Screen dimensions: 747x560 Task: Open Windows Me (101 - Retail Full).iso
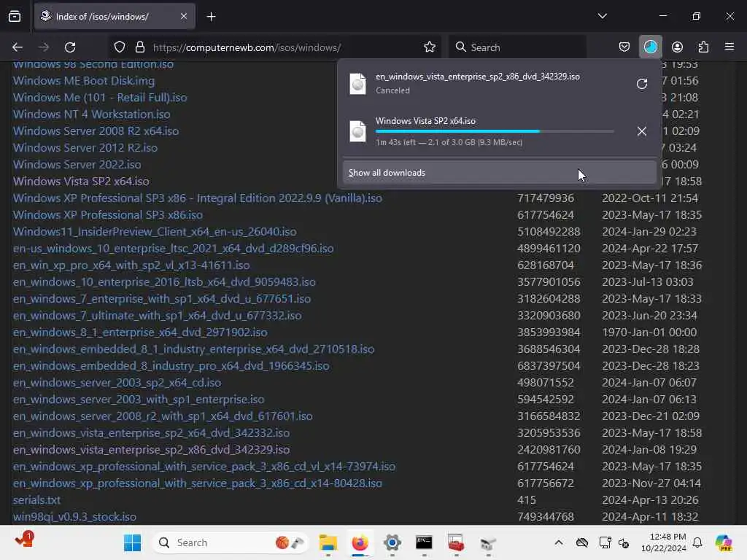tap(100, 98)
